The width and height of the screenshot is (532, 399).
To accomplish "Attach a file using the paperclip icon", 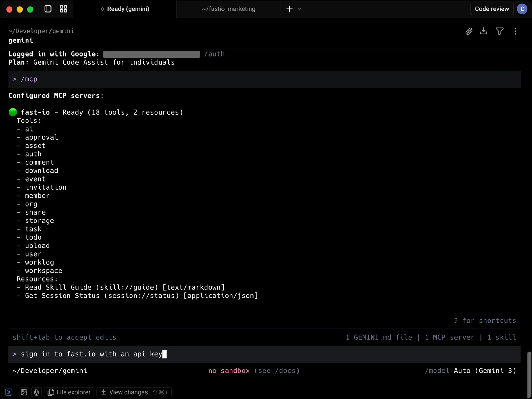I will pyautogui.click(x=469, y=31).
